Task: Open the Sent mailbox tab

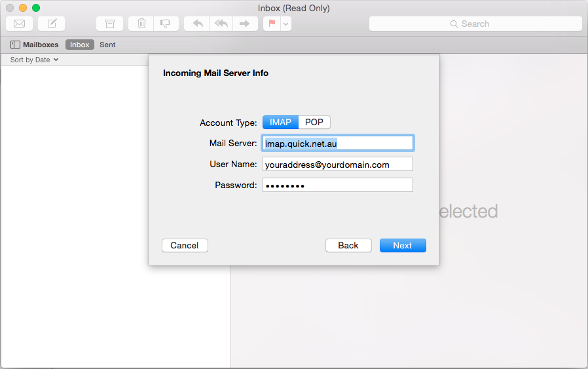Action: (107, 45)
